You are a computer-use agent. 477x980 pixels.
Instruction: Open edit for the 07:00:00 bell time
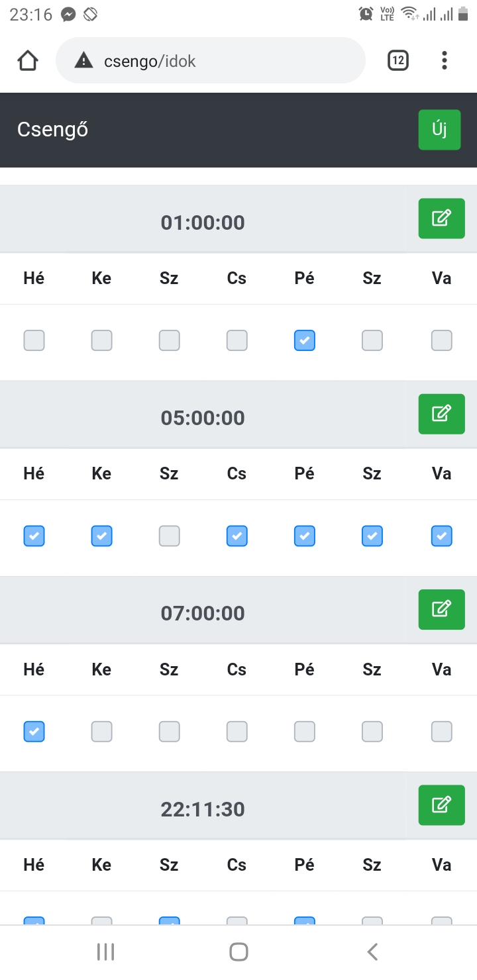441,609
